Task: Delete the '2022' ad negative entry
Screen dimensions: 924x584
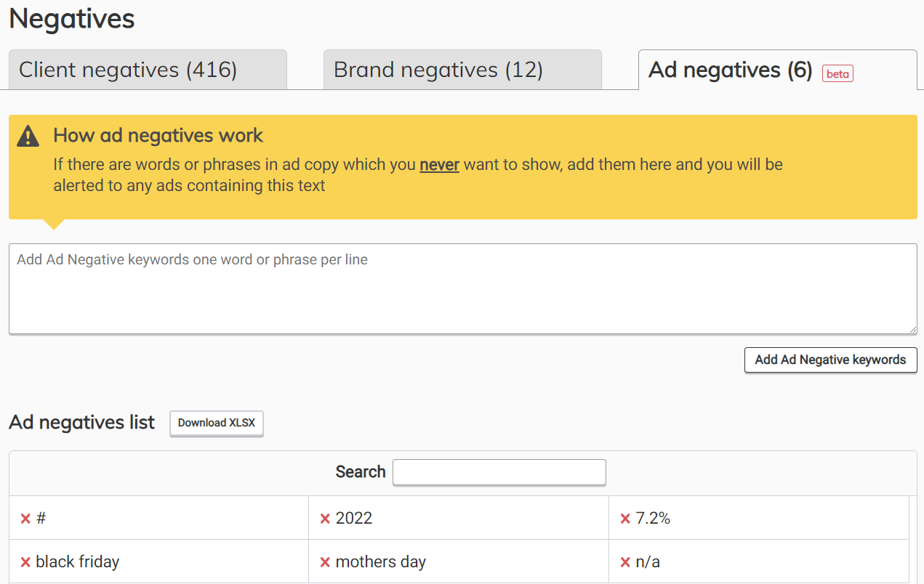Action: pos(325,519)
